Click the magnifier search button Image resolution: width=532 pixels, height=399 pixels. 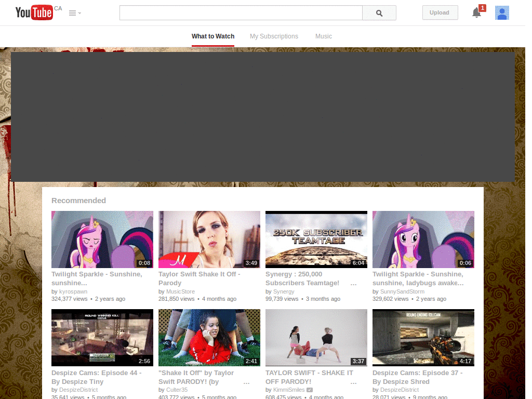[379, 13]
